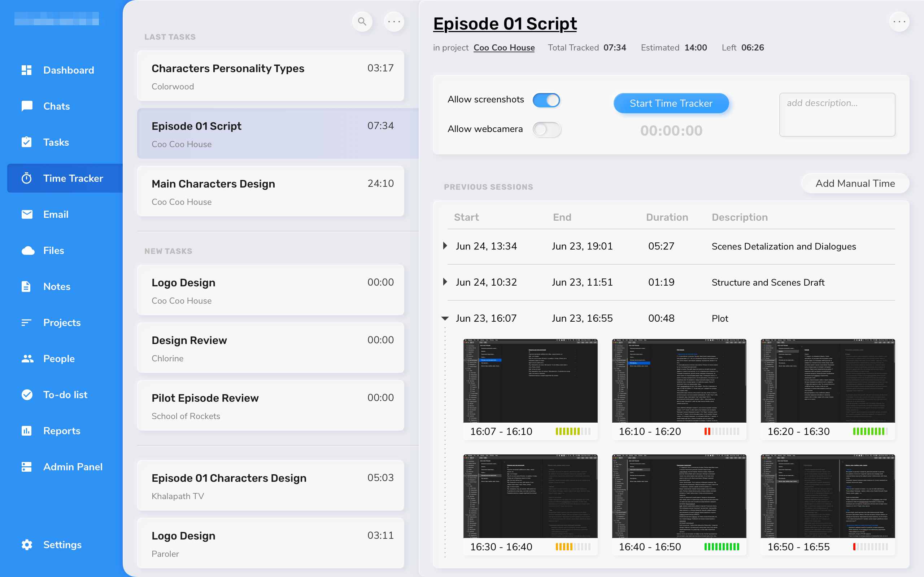Collapse the Jun 23, 16:07 Plot session
The image size is (924, 577).
[445, 318]
